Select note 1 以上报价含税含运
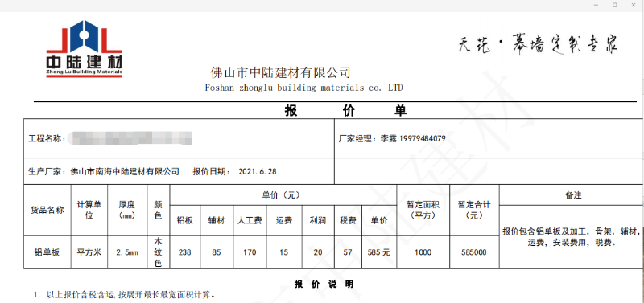Screen dimensions: 644x303 (125, 295)
